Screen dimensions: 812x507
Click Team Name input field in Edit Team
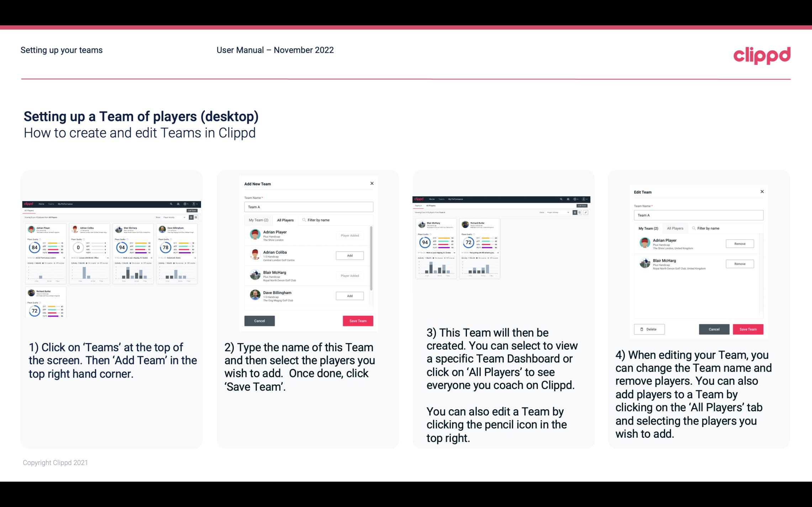point(697,215)
